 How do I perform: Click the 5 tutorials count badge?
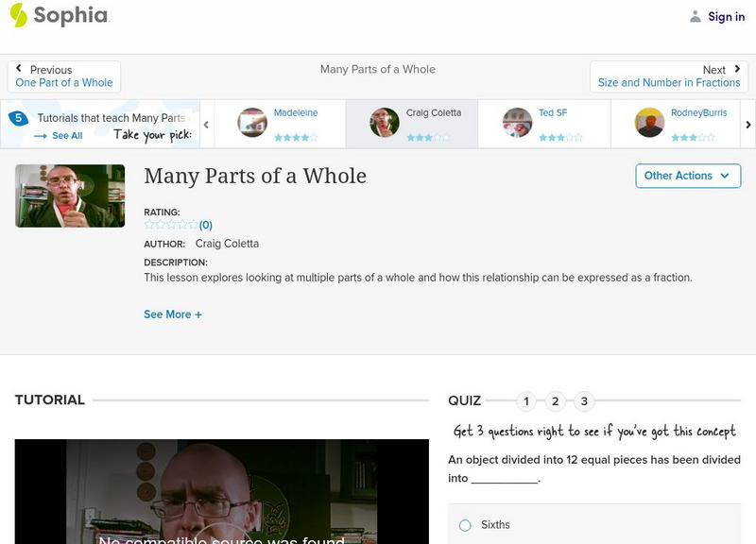point(17,119)
